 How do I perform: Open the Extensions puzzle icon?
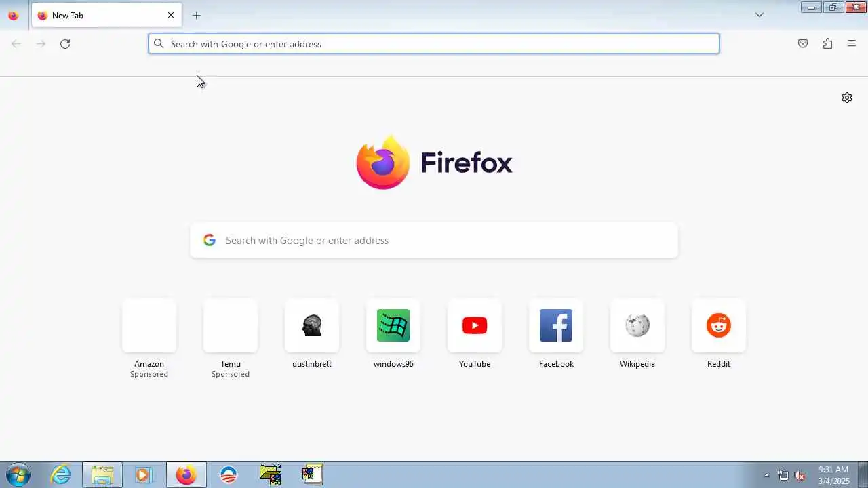(x=827, y=44)
